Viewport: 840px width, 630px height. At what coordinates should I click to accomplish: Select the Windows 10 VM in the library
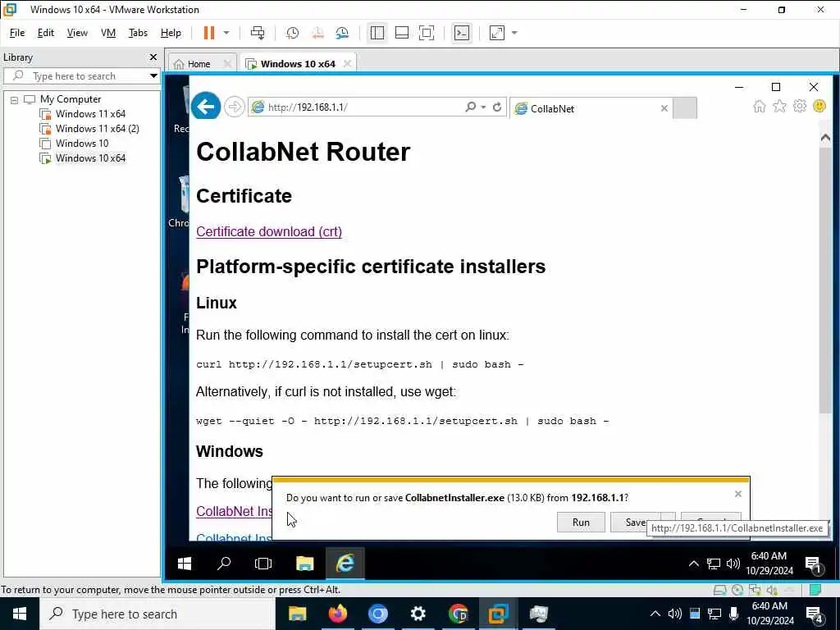[x=81, y=143]
